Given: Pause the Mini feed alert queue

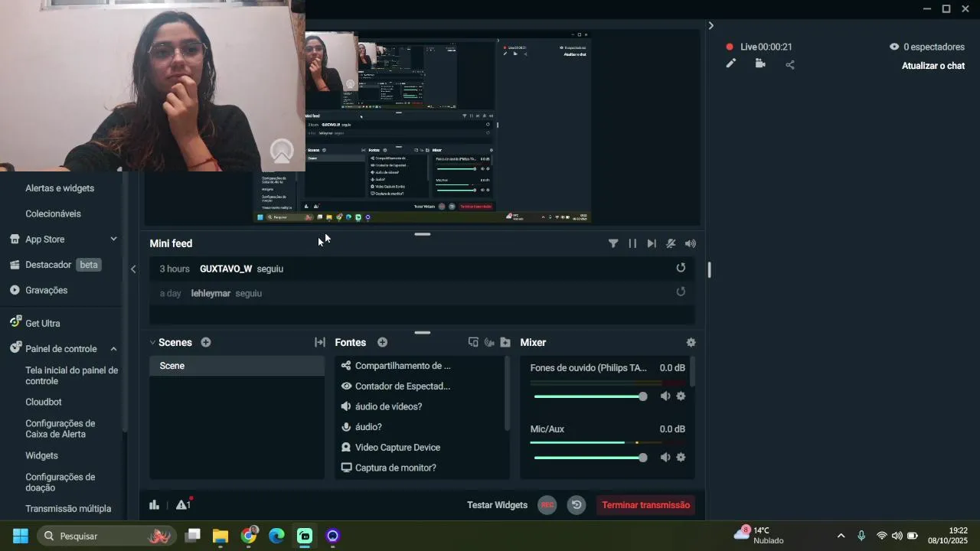Looking at the screenshot, I should (632, 243).
